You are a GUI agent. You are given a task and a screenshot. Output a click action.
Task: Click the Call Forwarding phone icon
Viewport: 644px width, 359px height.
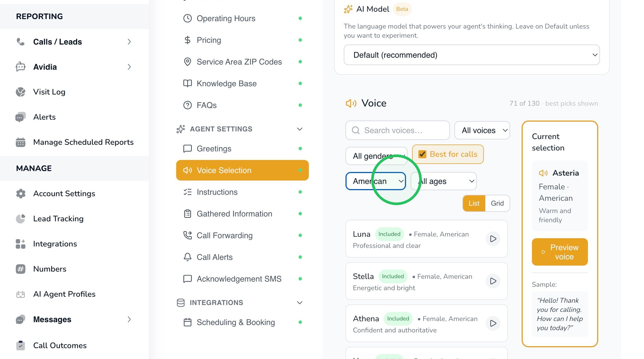pos(188,235)
